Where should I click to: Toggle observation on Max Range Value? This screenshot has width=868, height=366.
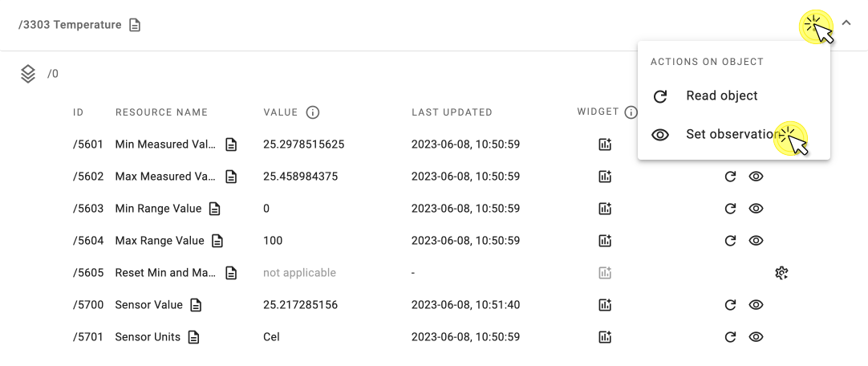(756, 241)
